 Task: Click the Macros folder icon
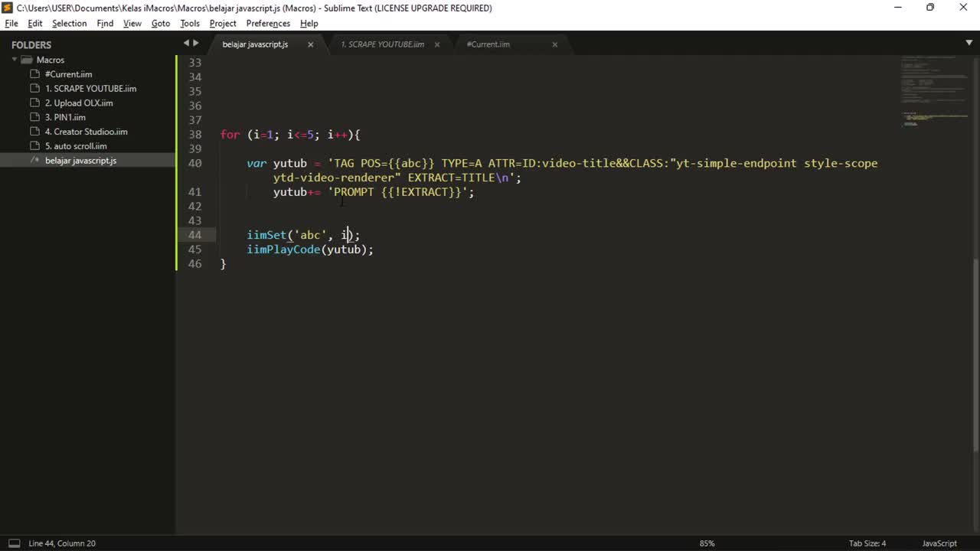(x=27, y=60)
